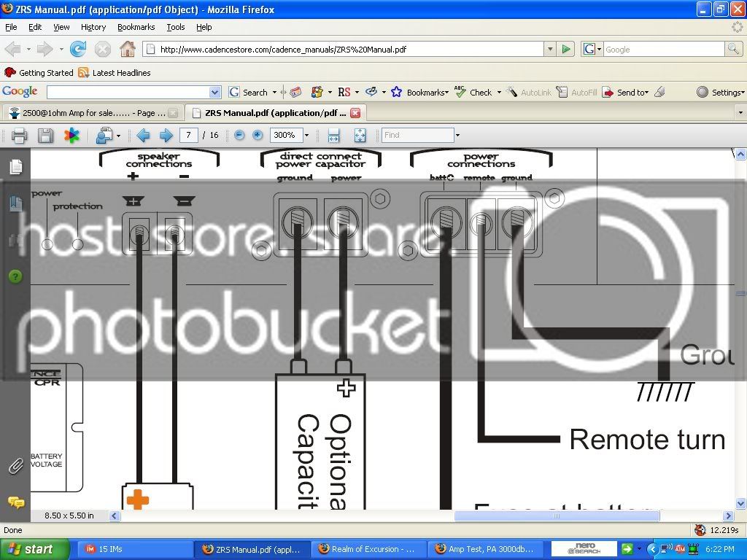The height and width of the screenshot is (560, 747).
Task: Switch to Realm of Excursion taskbar window
Action: pos(368,549)
